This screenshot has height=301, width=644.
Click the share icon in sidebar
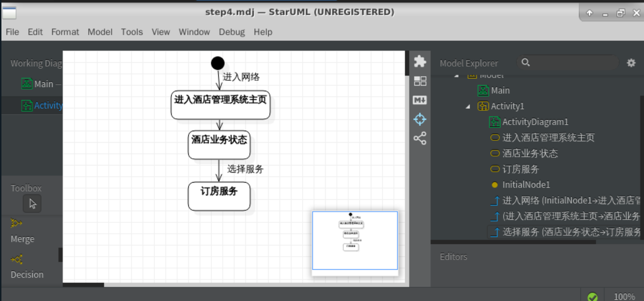pyautogui.click(x=420, y=138)
